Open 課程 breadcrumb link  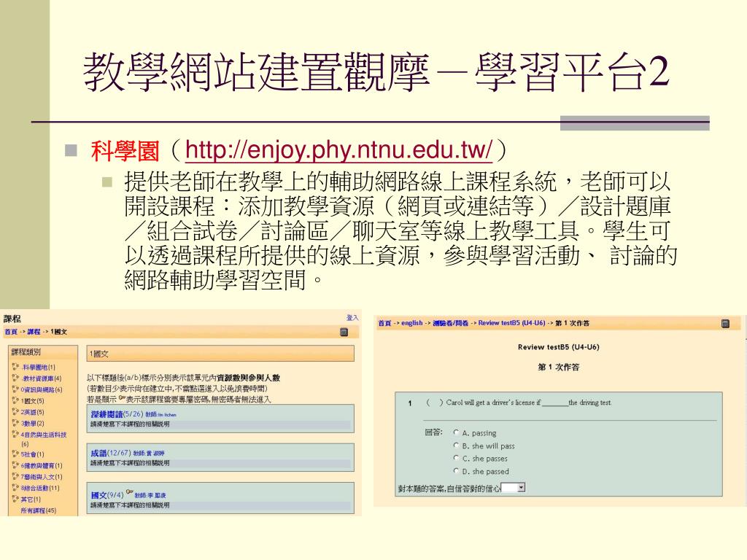click(x=34, y=332)
